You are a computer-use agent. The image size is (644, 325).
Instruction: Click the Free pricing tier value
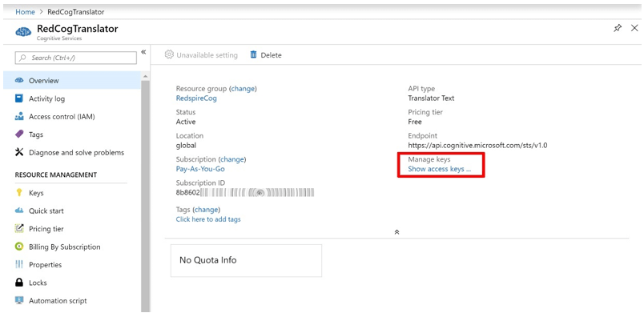pos(415,122)
